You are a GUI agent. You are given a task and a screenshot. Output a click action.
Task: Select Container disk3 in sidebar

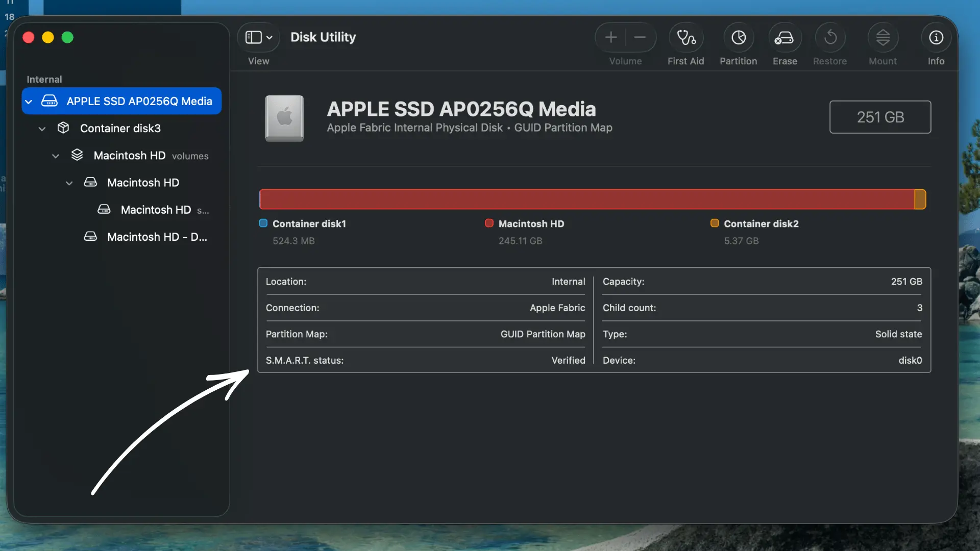point(121,128)
